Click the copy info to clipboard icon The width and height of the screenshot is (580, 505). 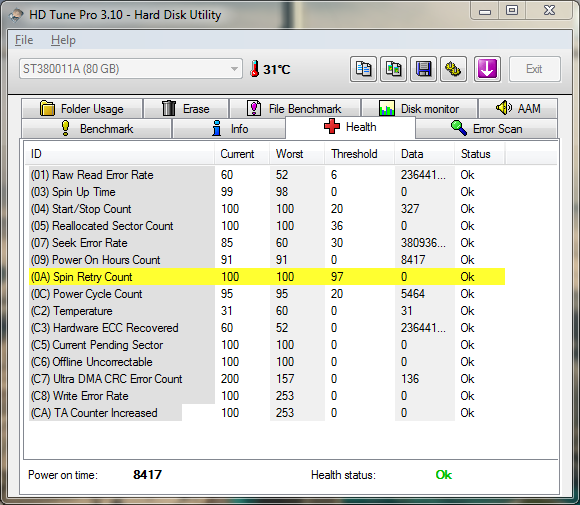click(x=363, y=69)
